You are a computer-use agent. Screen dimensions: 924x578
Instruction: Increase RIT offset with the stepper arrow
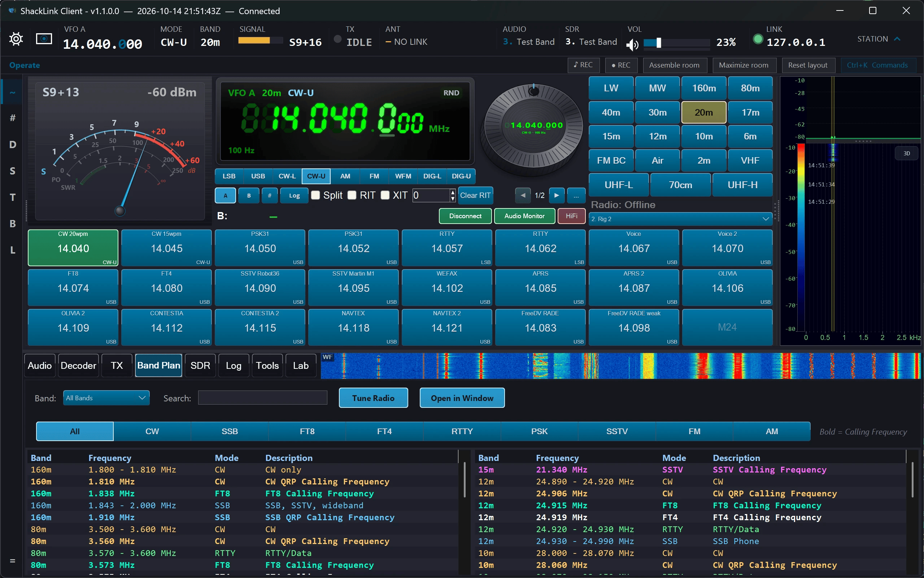[453, 192]
